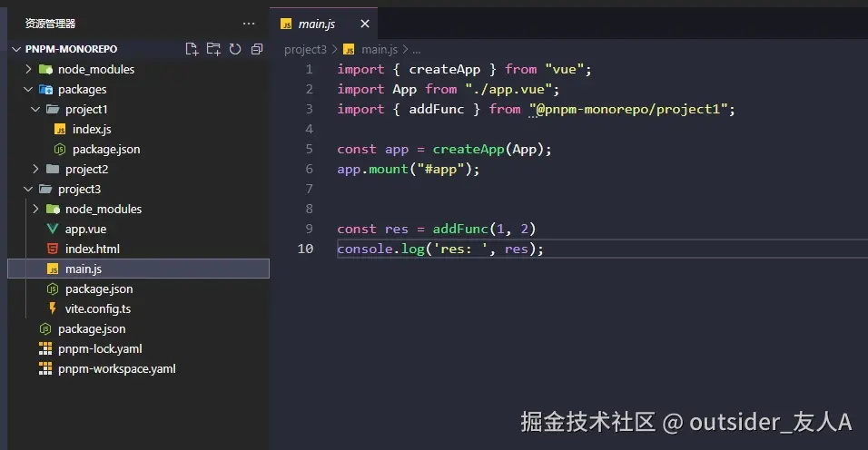Open the root package.json file
Viewport: 868px width, 450px height.
coord(92,329)
